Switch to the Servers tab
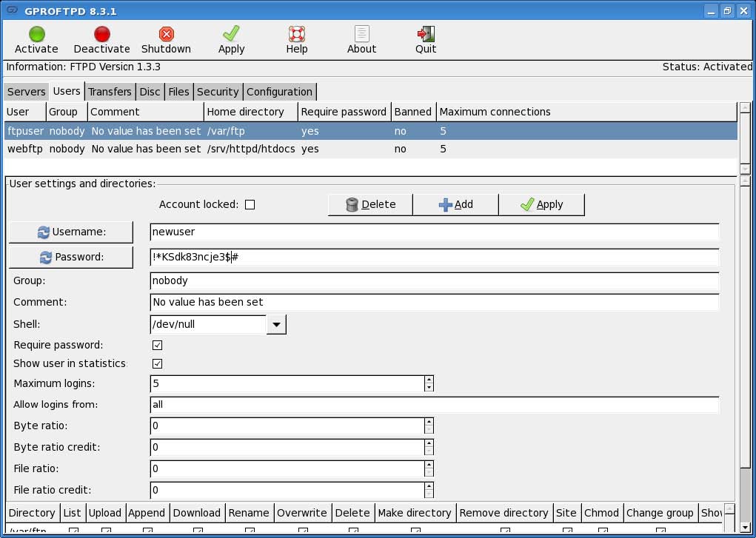 (x=27, y=92)
